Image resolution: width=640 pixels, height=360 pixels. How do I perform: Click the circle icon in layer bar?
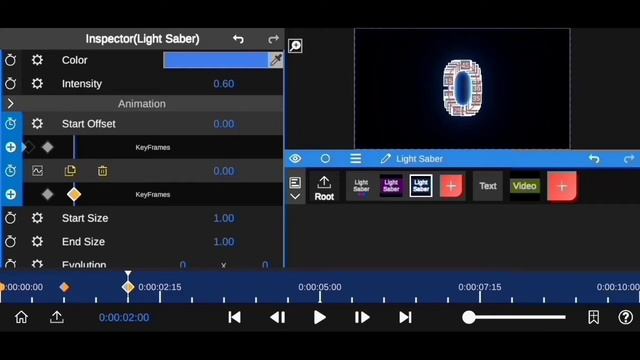point(325,158)
